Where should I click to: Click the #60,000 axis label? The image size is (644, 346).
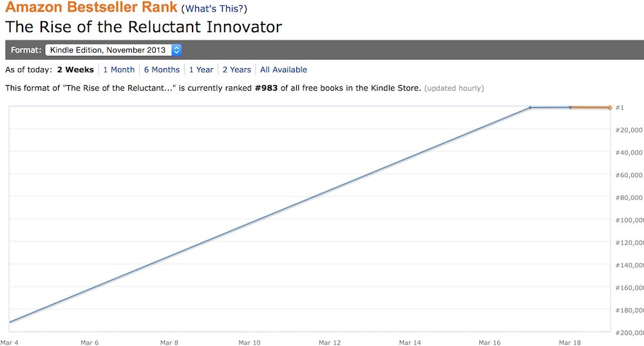pos(629,175)
